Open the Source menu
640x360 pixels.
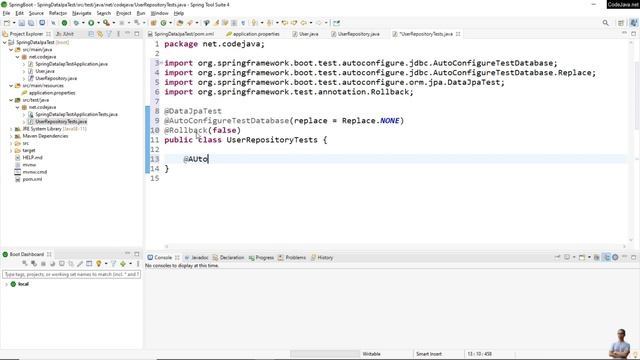(x=36, y=13)
